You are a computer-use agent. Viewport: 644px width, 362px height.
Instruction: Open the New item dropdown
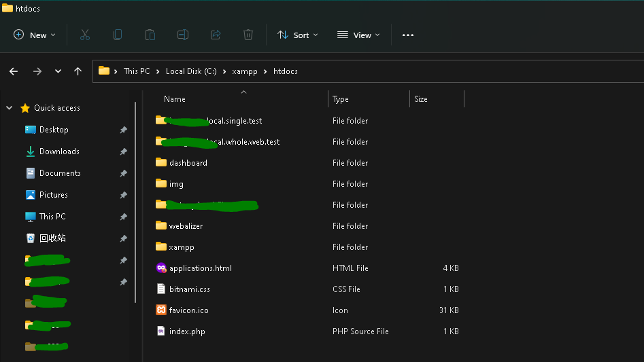[35, 35]
